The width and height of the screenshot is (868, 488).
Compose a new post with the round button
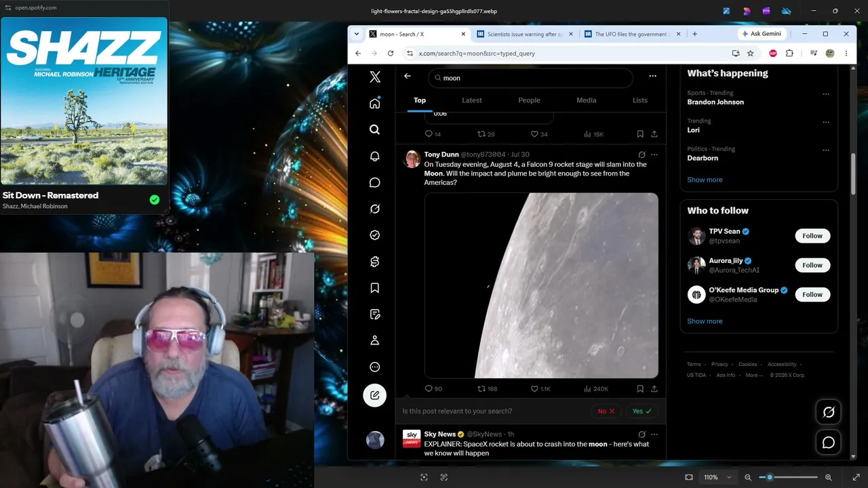point(375,395)
